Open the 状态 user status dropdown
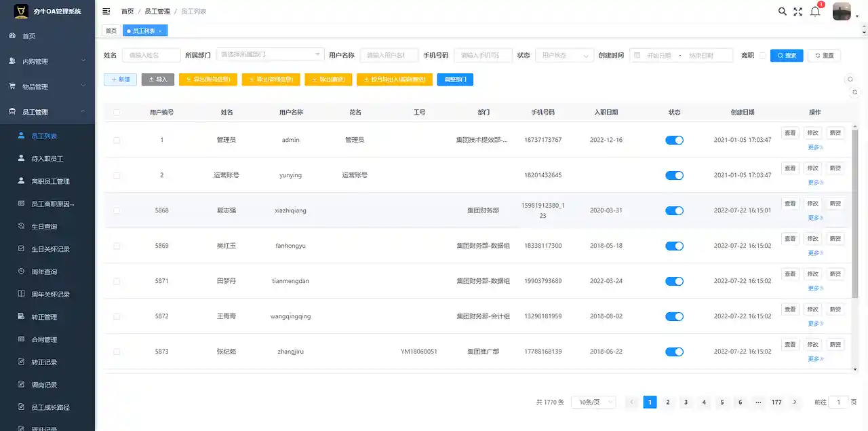Viewport: 868px width, 431px height. coord(564,56)
